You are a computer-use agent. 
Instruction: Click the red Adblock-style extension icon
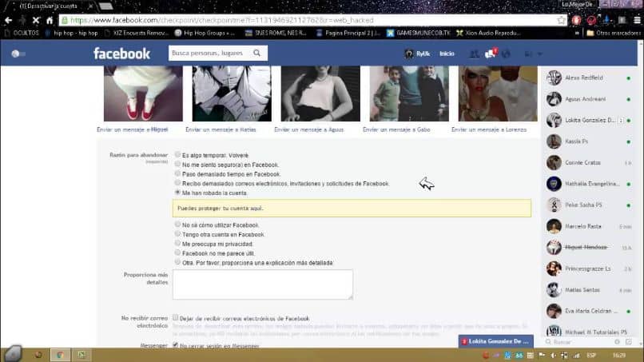click(x=576, y=20)
